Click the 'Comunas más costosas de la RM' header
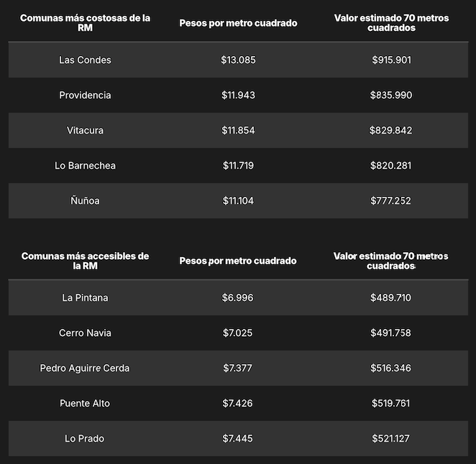 [x=85, y=23]
